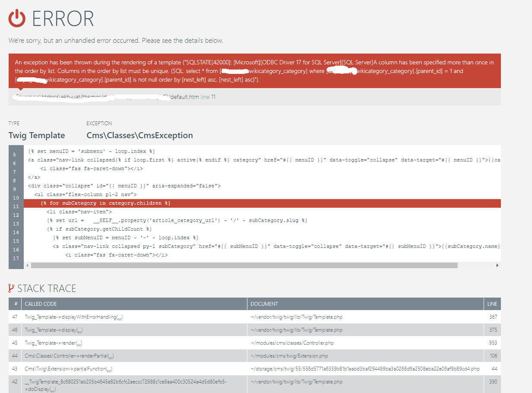
Task: Click the code line with div class="collapse"
Action: [124, 186]
